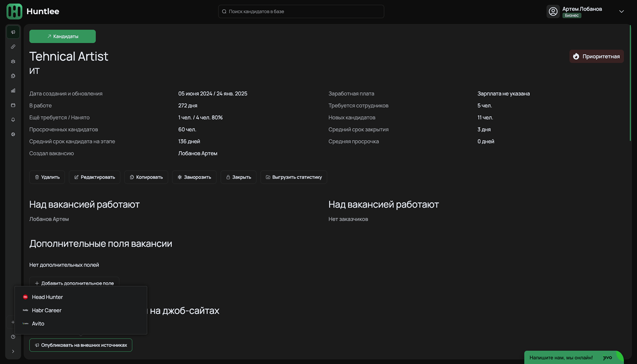Click the Huntlee logo

pyautogui.click(x=33, y=11)
